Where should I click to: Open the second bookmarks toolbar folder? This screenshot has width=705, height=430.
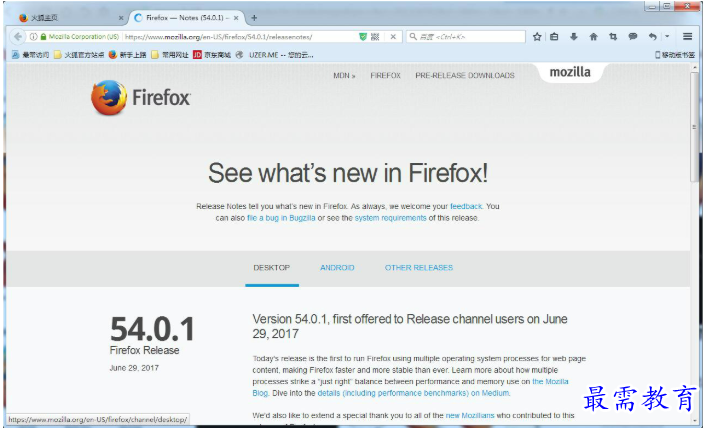coord(79,55)
